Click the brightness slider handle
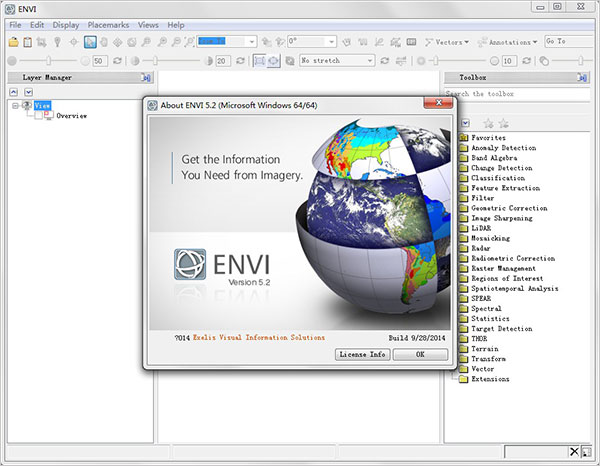The width and height of the screenshot is (600, 466). [x=49, y=60]
